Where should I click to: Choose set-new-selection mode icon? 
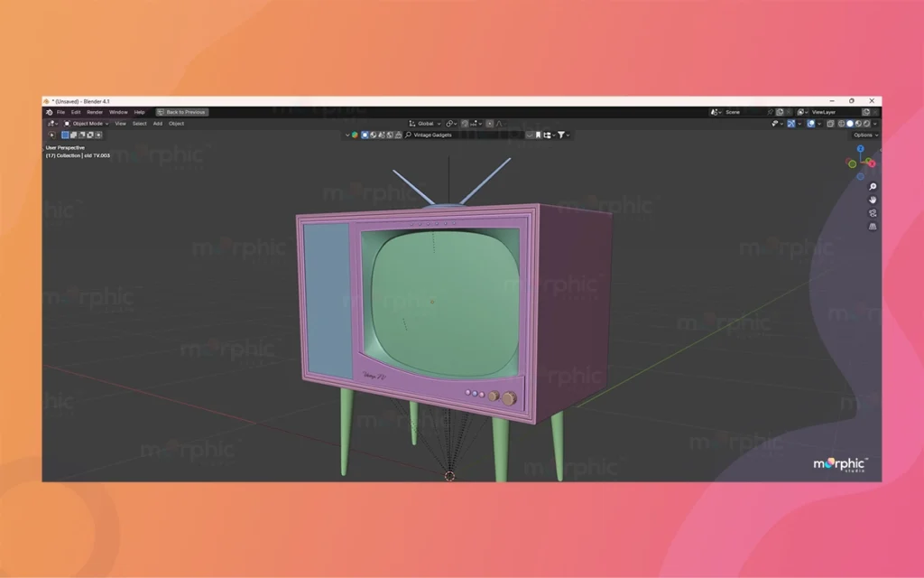[65, 135]
